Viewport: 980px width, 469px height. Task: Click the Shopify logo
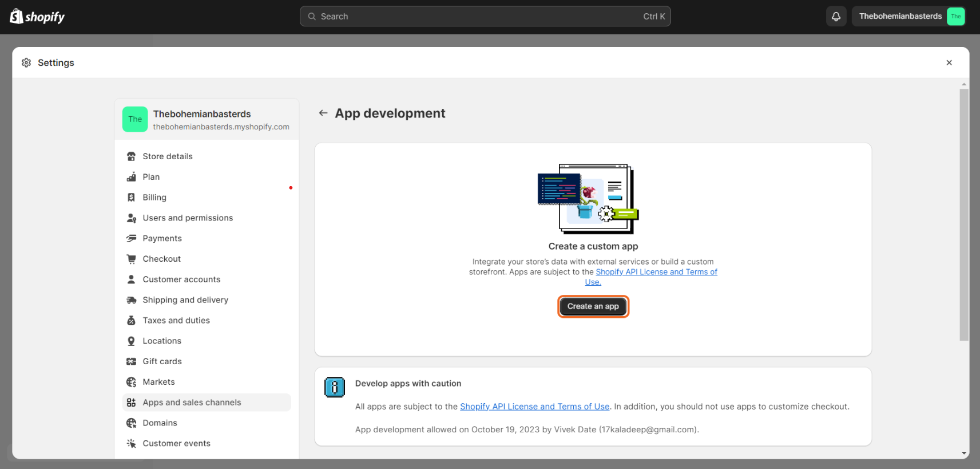(x=37, y=17)
